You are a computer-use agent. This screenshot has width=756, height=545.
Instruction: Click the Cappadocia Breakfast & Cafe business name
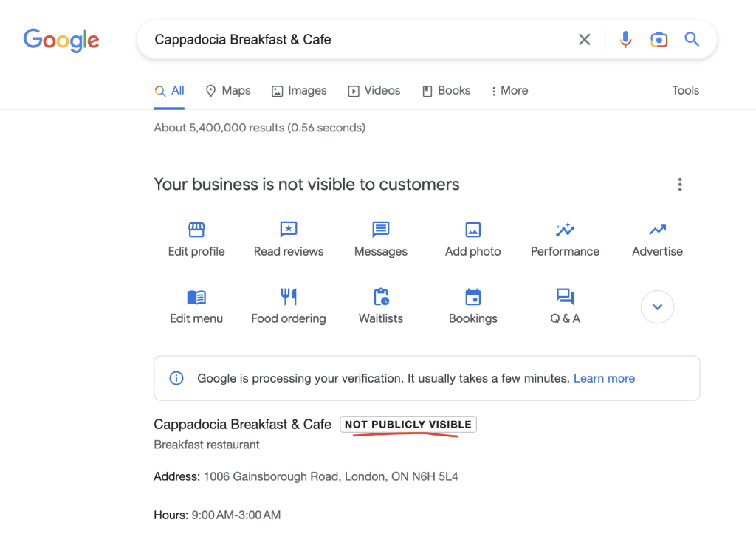pos(242,425)
